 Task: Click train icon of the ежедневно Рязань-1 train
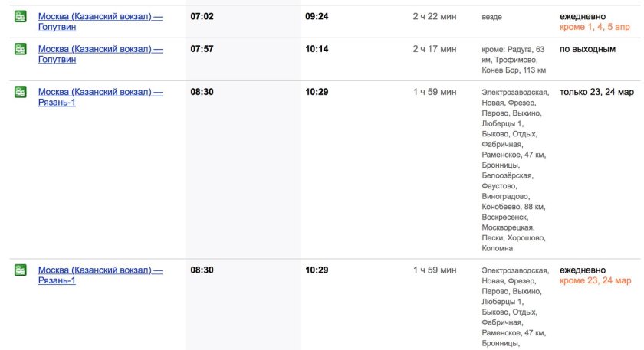(x=21, y=270)
